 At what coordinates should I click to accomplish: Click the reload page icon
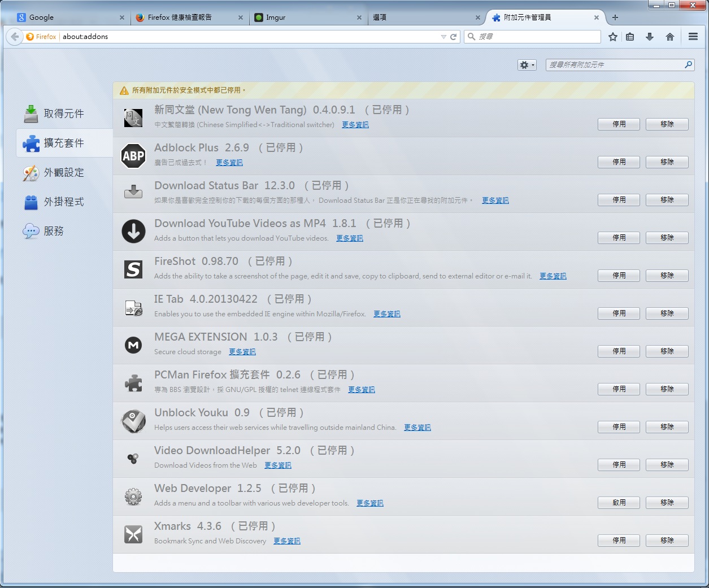pyautogui.click(x=453, y=37)
